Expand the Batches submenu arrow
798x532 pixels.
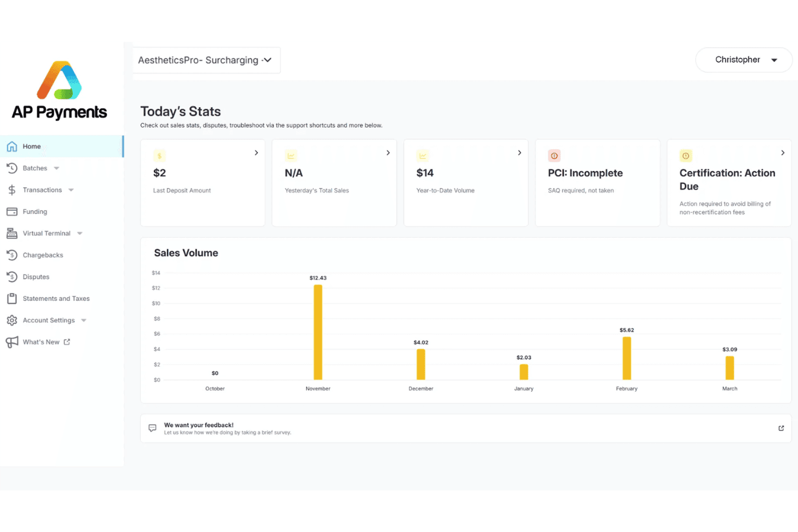pyautogui.click(x=57, y=168)
